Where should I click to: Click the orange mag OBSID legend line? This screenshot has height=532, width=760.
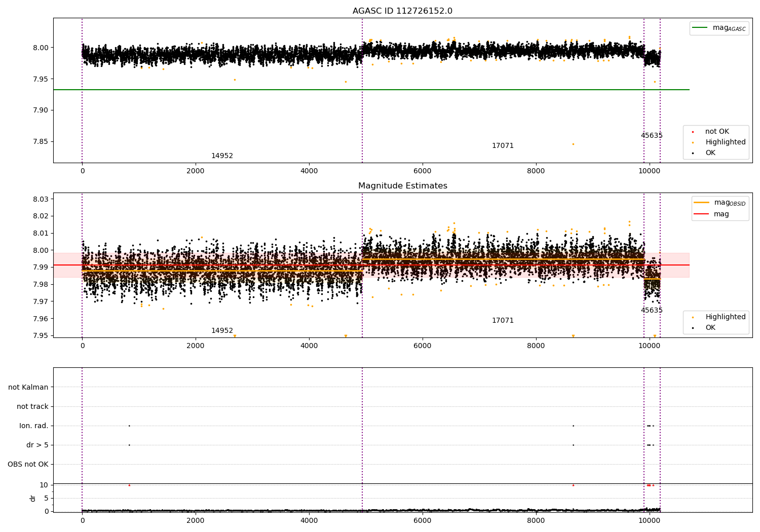701,203
